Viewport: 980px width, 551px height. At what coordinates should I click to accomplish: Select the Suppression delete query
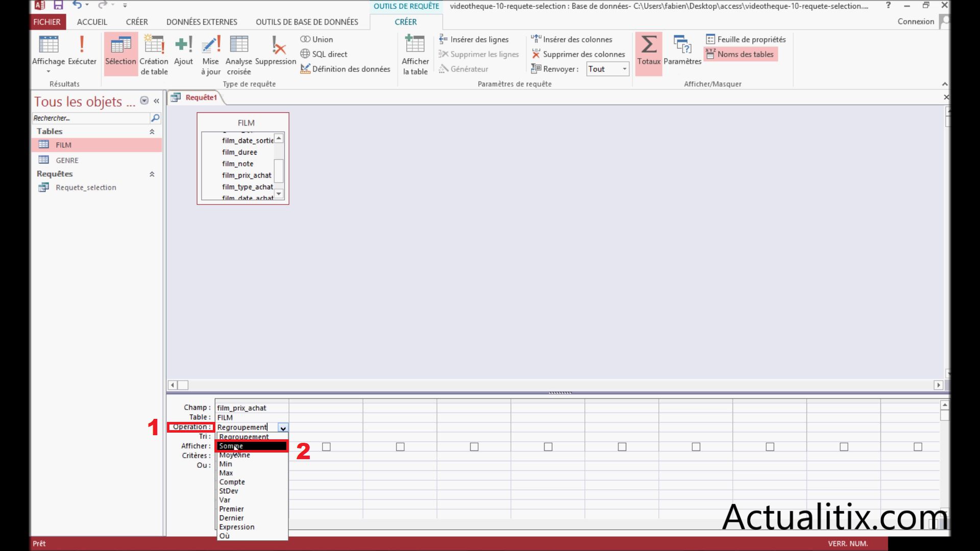276,51
